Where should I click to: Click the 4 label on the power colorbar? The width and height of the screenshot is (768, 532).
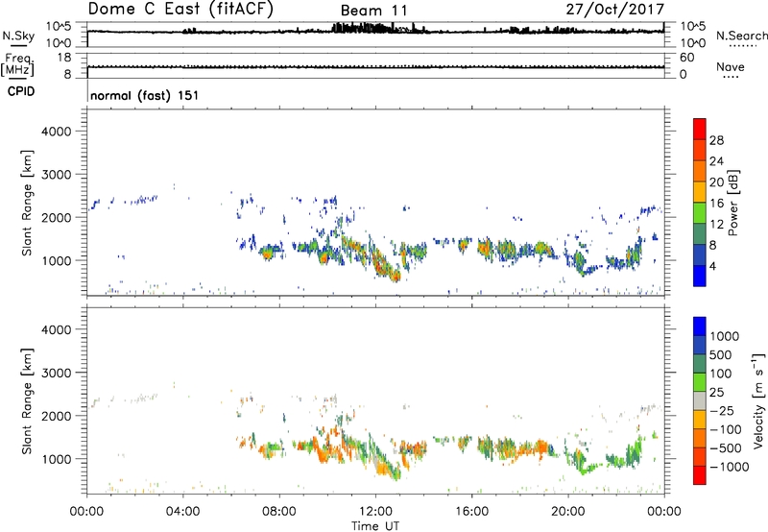pyautogui.click(x=713, y=266)
